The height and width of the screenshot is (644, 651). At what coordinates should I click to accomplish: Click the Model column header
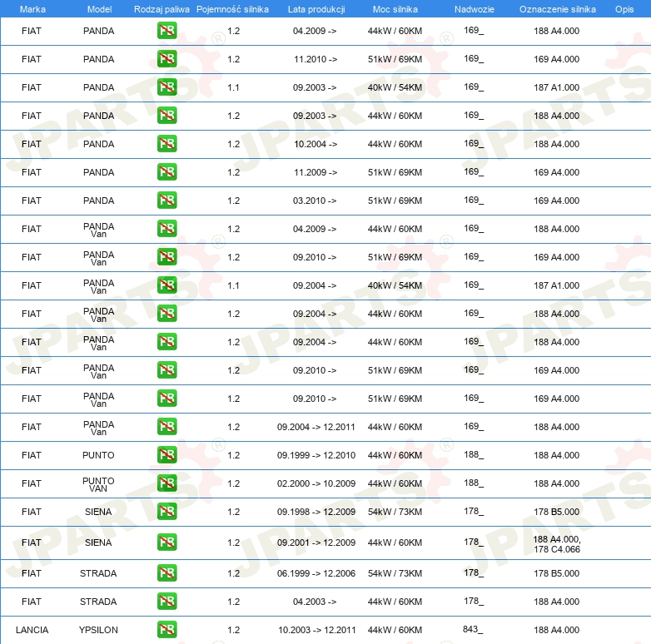[99, 9]
